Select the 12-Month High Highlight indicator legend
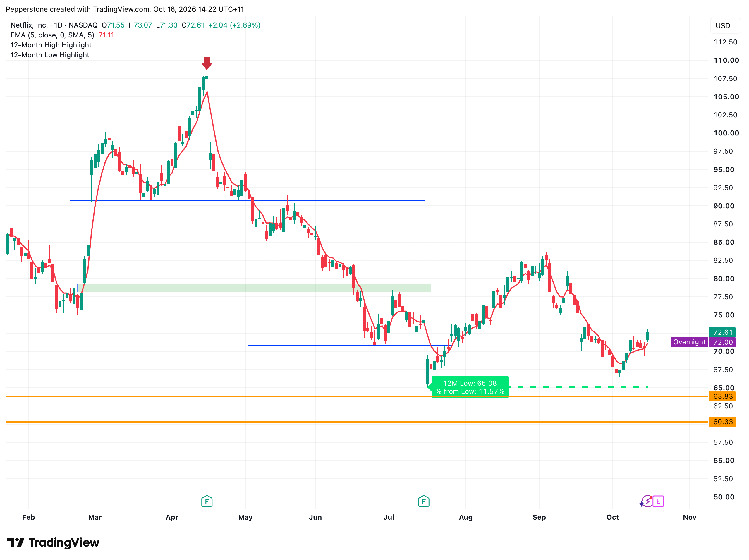 click(x=51, y=45)
